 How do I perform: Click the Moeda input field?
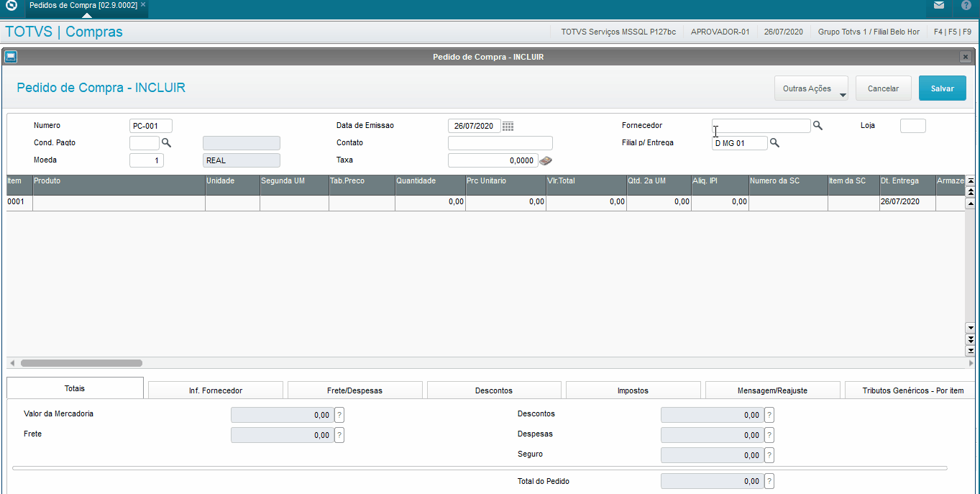coord(147,160)
